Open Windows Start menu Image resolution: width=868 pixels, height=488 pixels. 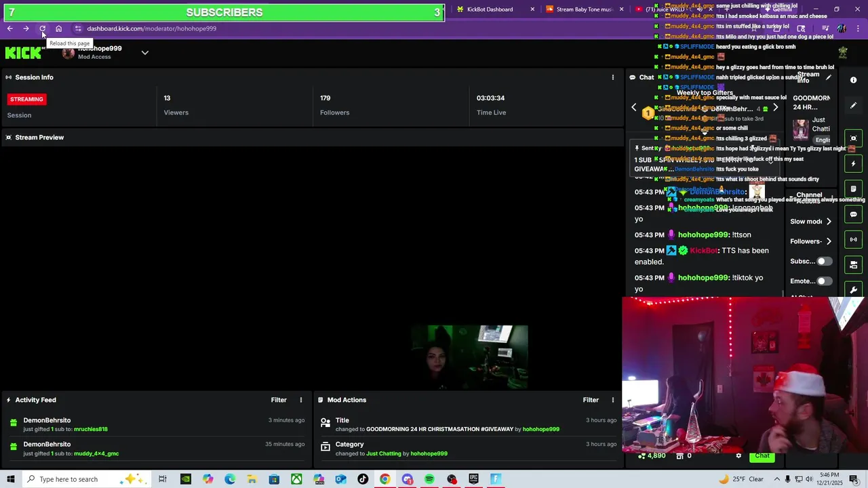[10, 479]
